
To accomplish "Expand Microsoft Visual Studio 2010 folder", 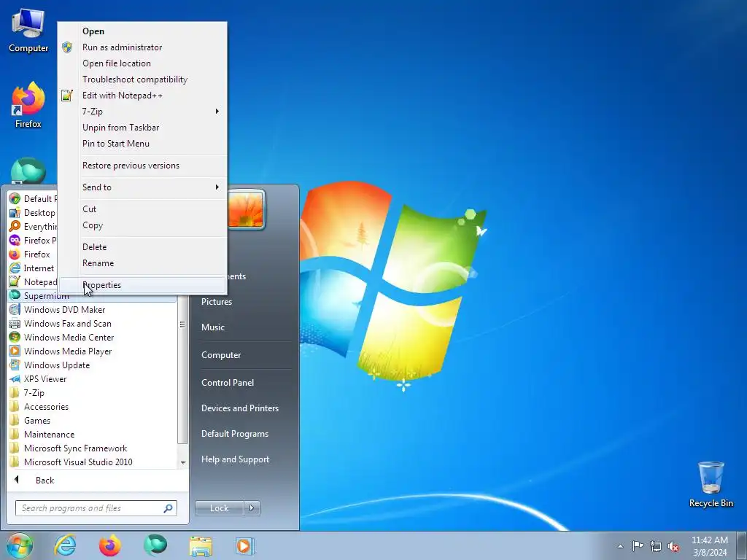I will click(x=93, y=462).
